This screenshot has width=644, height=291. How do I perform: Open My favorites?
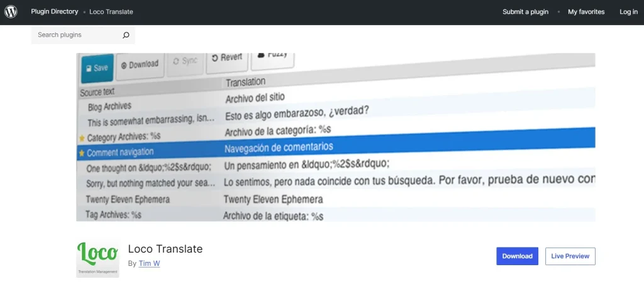coord(586,12)
